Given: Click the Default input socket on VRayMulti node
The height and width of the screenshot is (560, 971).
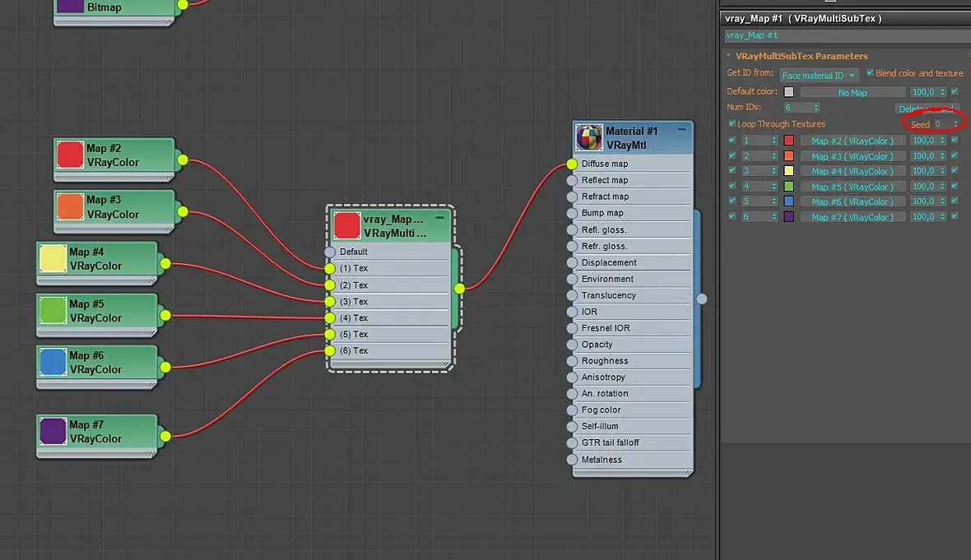Looking at the screenshot, I should [x=330, y=252].
